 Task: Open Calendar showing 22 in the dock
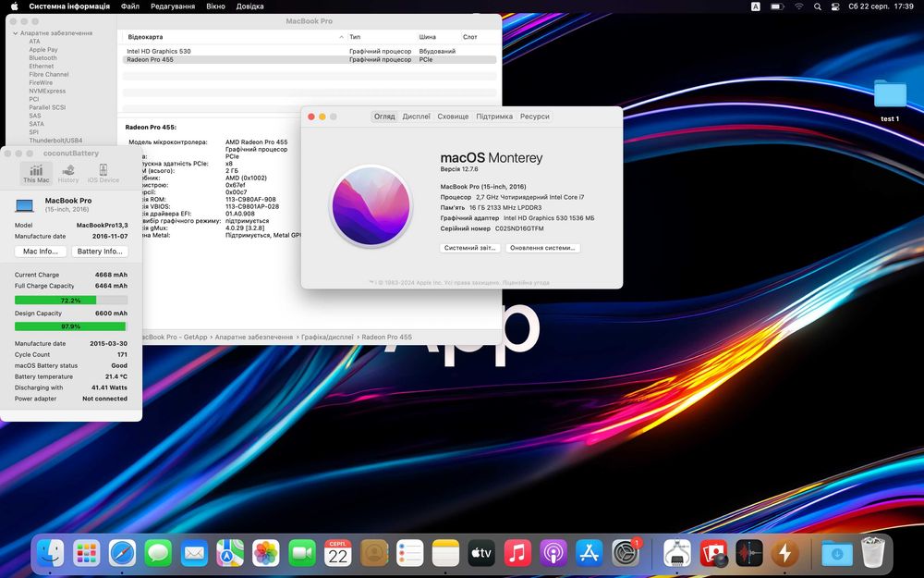click(337, 553)
